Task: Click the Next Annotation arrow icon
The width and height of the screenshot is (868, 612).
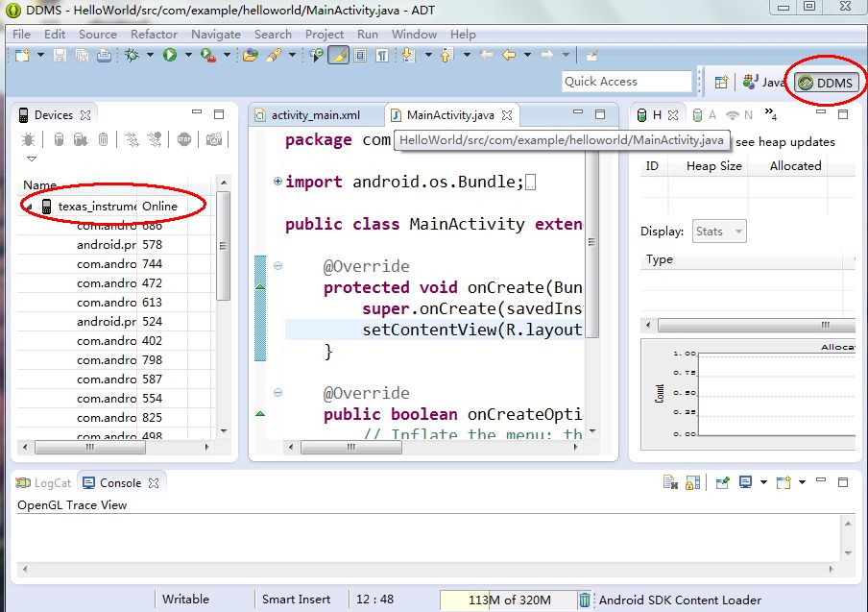Action: coord(408,55)
